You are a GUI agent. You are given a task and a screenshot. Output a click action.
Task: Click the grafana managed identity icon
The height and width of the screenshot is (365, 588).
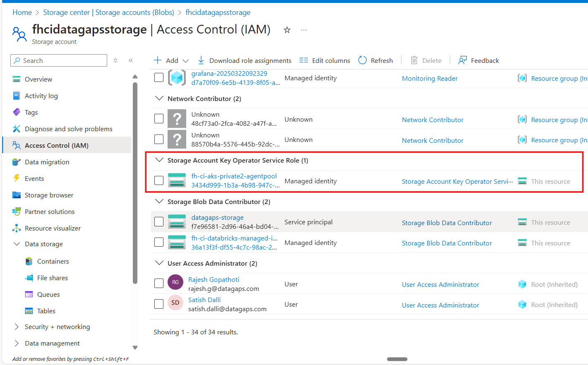click(177, 78)
